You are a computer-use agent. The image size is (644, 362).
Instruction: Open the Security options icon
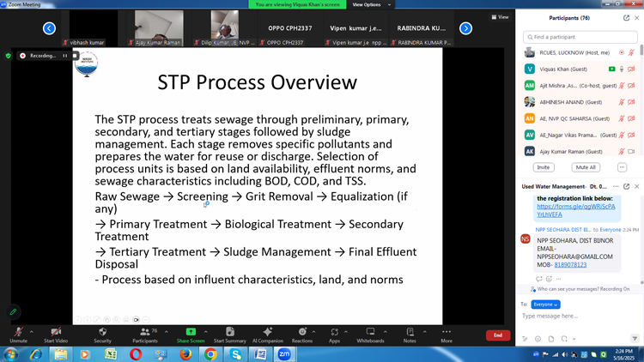(x=103, y=332)
